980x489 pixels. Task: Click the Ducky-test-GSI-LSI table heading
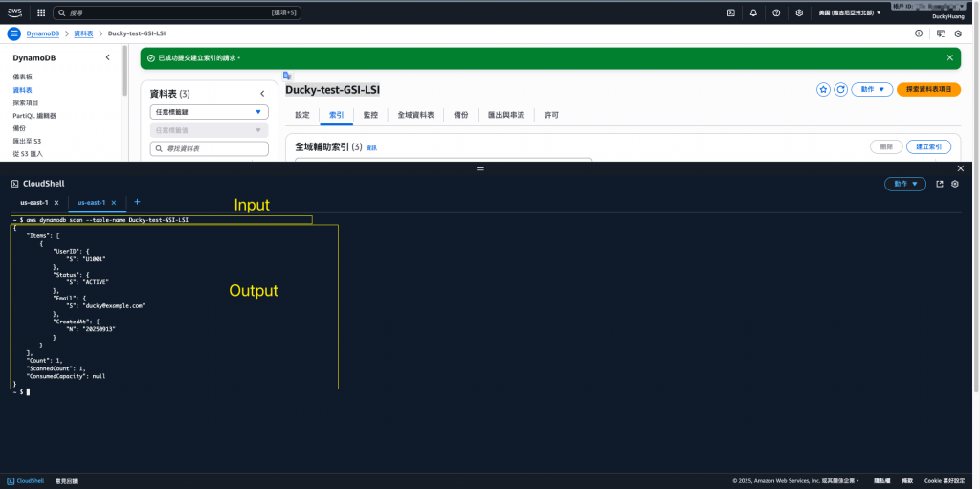pos(332,90)
